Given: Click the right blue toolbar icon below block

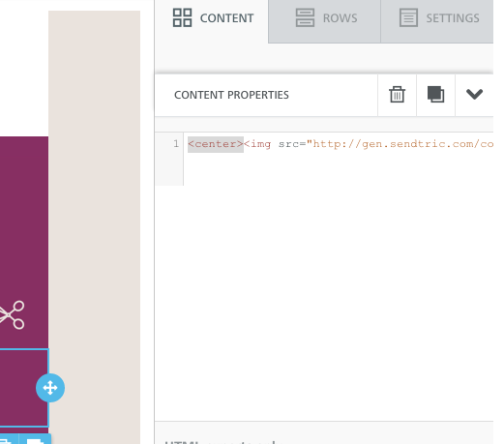Looking at the screenshot, I should coord(35,440).
